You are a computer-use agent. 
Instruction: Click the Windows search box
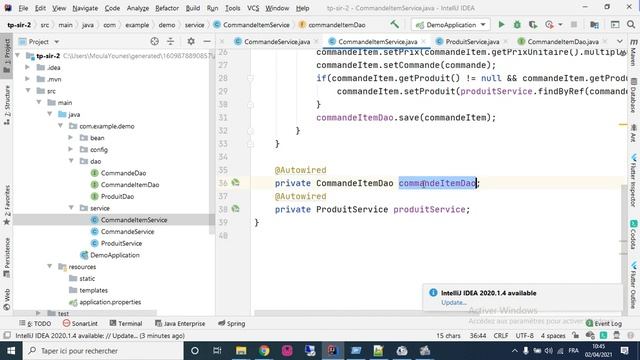point(102,350)
